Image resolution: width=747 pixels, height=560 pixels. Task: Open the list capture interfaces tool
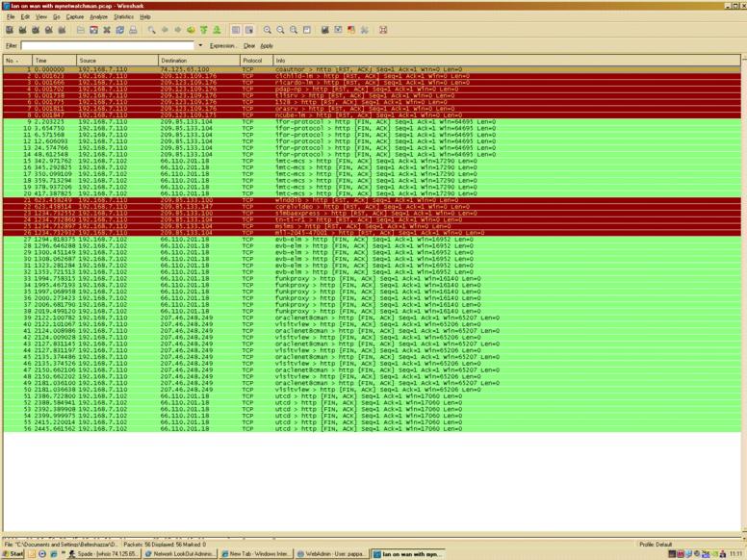coord(9,30)
